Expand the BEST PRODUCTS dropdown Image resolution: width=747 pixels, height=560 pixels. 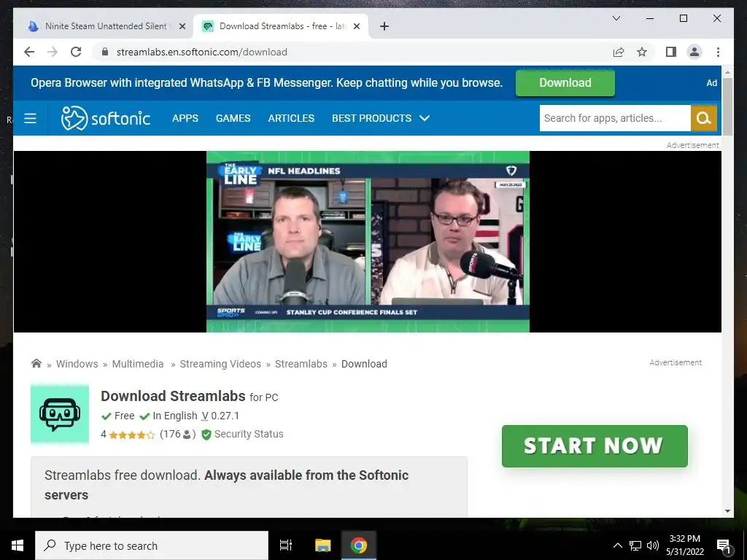[x=381, y=118]
